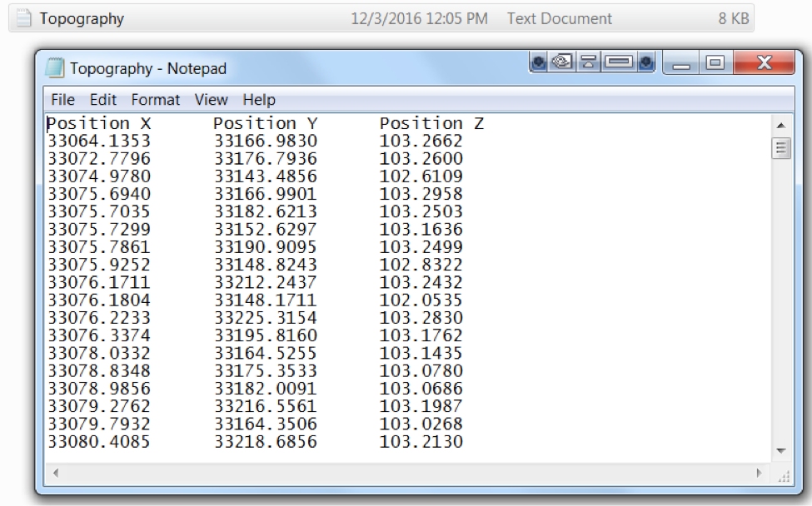Click the Z value 103.2958

point(421,194)
